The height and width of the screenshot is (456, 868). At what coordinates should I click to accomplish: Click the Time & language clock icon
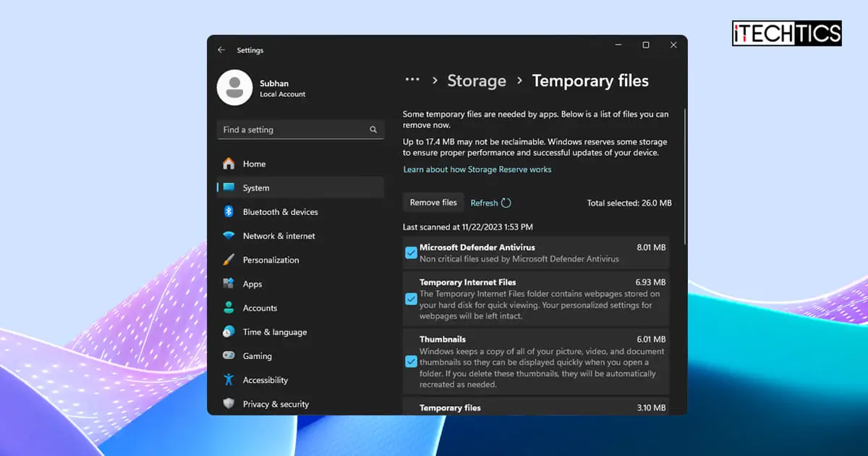coord(229,332)
